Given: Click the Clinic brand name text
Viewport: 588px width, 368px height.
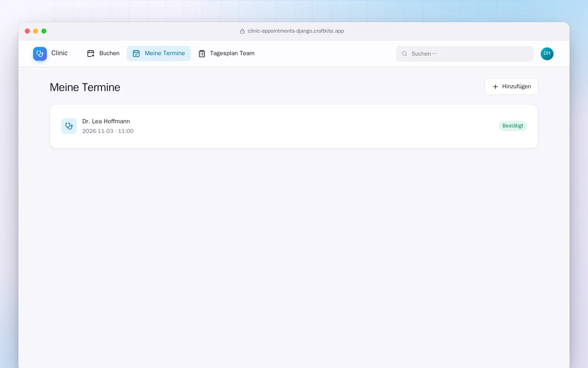Looking at the screenshot, I should point(60,53).
